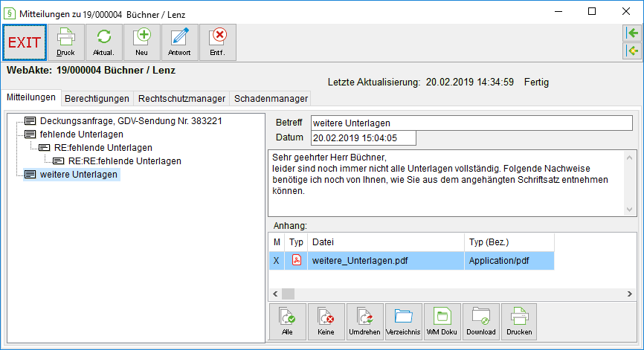644x350 pixels.
Task: Select Deckungsanfrage, GDV-Sendung Nr. 383221 message
Action: pos(131,121)
